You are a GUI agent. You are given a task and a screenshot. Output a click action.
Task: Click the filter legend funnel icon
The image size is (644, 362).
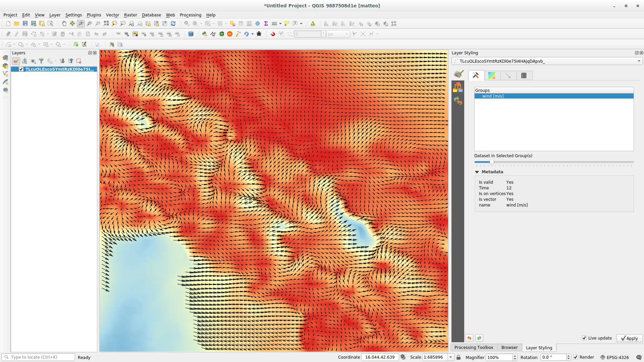coord(41,61)
